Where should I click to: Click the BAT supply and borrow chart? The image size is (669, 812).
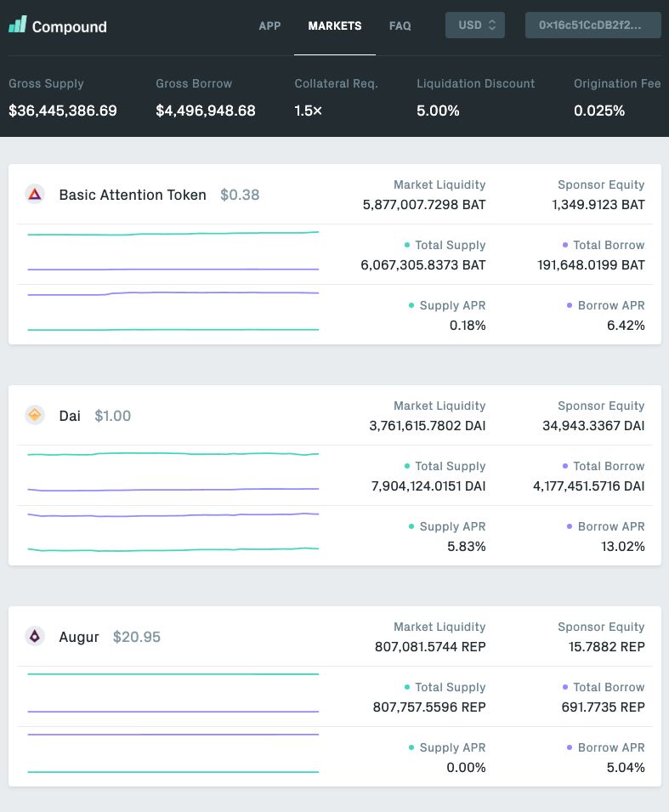pyautogui.click(x=173, y=251)
